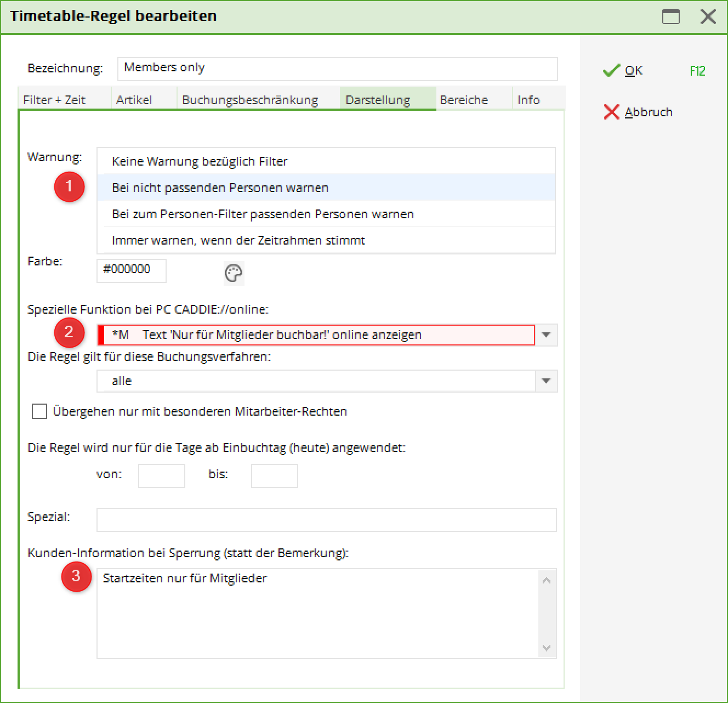Open the Buchungsbeschränkung tab

[x=250, y=100]
